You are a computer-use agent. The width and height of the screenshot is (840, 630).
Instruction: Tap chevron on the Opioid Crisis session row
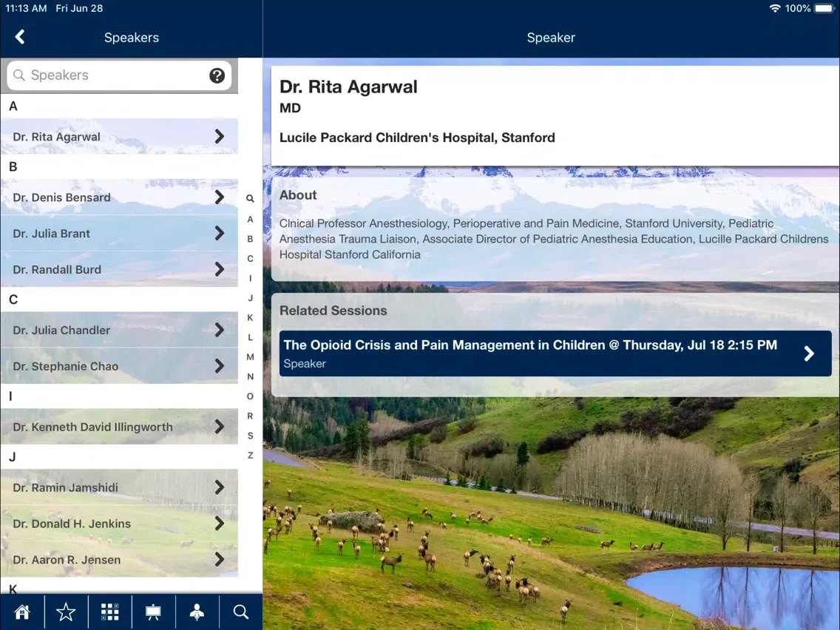[x=810, y=353]
